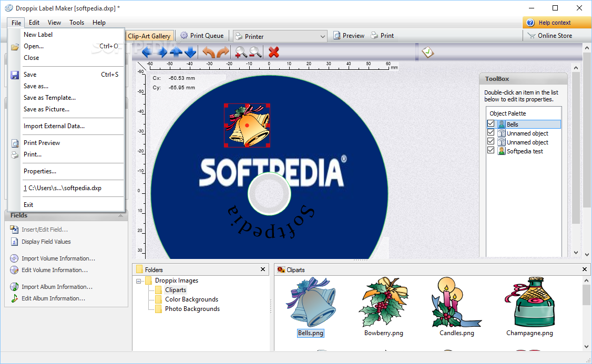The image size is (592, 364).
Task: Select the Softpedia test palette item
Action: [525, 151]
